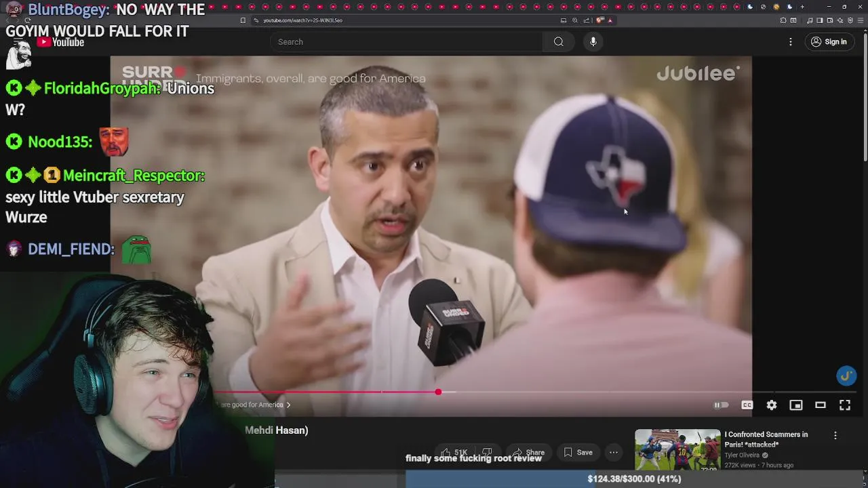
Task: Click the 'Mehdi Hasan)' title text
Action: pos(277,430)
